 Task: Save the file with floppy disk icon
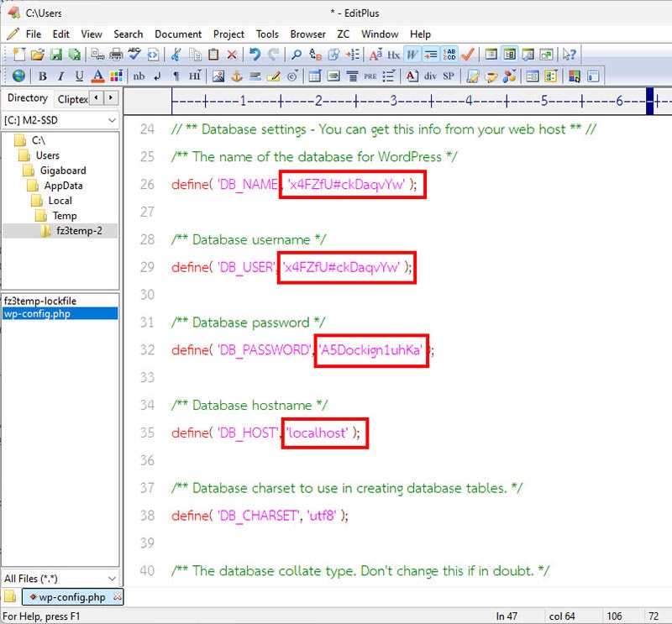[56, 55]
